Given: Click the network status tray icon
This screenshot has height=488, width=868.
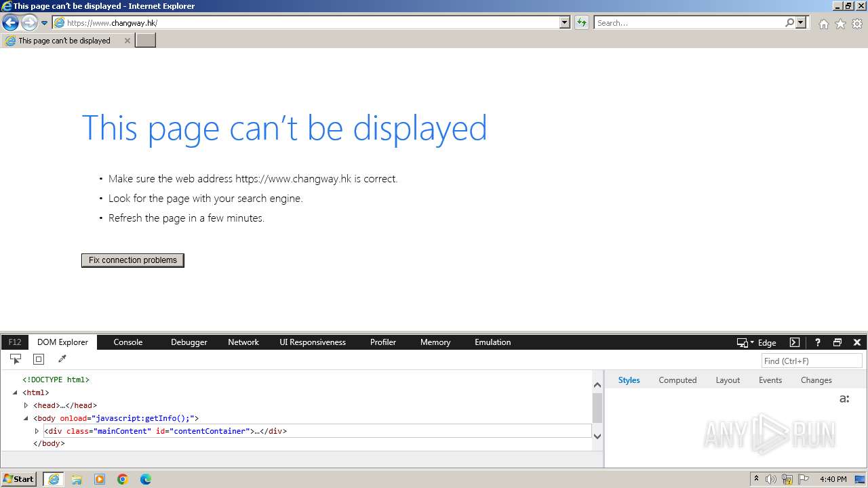Looking at the screenshot, I should pos(787,480).
